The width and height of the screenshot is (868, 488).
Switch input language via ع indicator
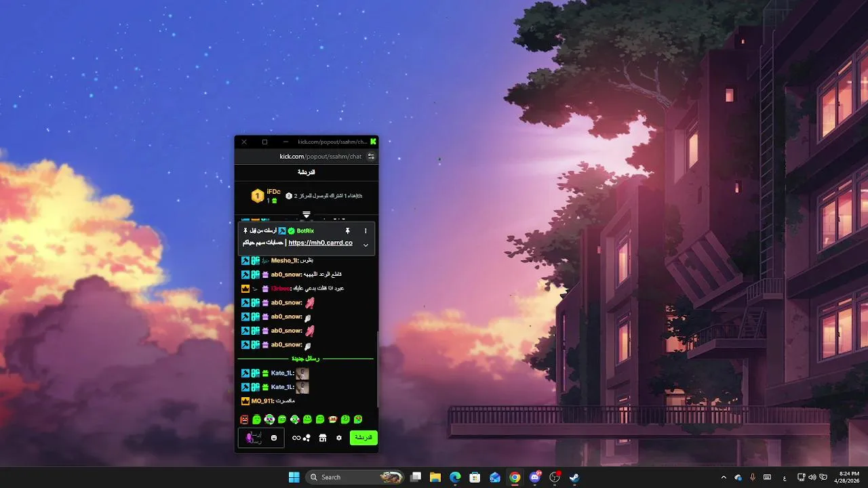click(785, 477)
